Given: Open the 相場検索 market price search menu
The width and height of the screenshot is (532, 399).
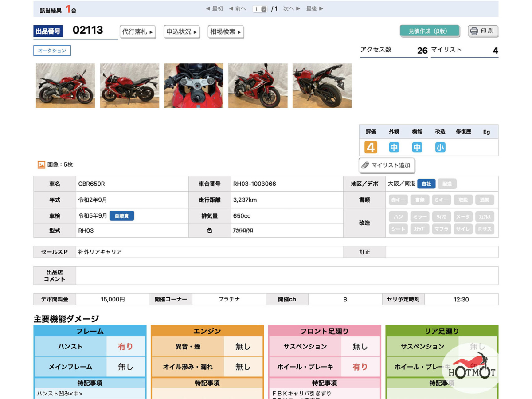Looking at the screenshot, I should pyautogui.click(x=226, y=32).
